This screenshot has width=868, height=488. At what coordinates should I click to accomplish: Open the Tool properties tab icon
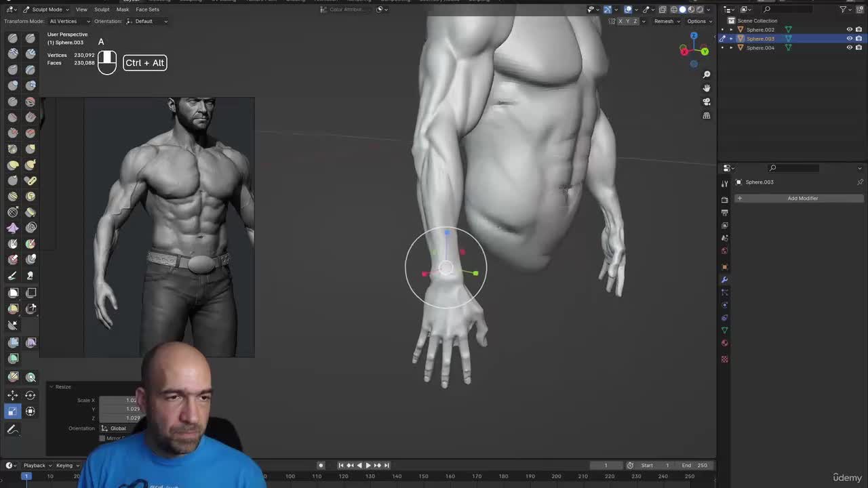point(724,182)
